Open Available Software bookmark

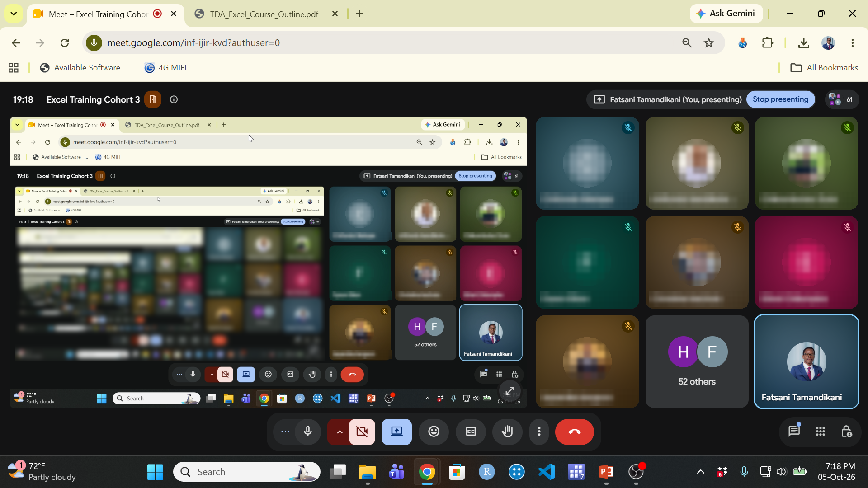pyautogui.click(x=86, y=68)
